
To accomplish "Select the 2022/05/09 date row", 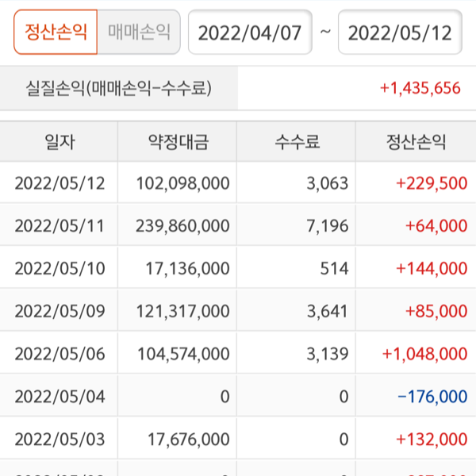I will click(59, 312).
